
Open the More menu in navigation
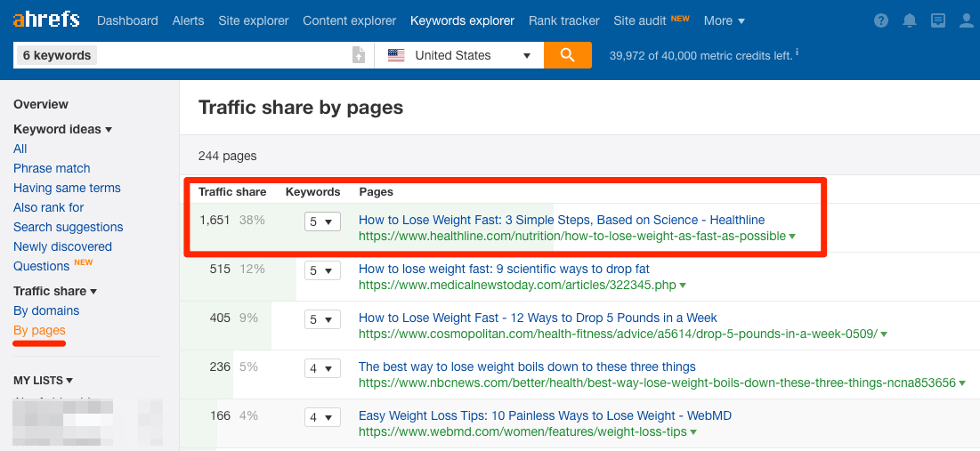[x=724, y=20]
